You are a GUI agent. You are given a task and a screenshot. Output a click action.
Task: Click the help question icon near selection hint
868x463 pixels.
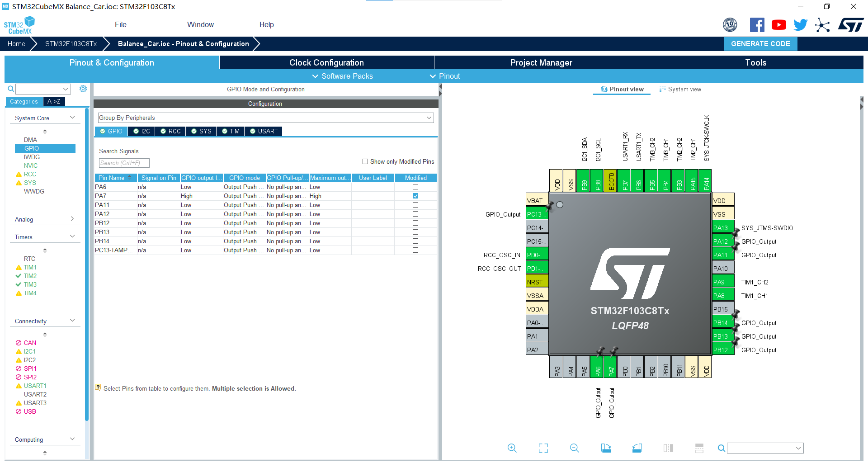(x=98, y=387)
